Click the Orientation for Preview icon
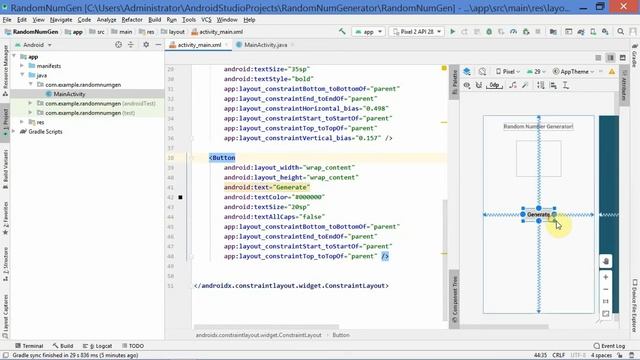This screenshot has width=640, height=360. point(482,71)
